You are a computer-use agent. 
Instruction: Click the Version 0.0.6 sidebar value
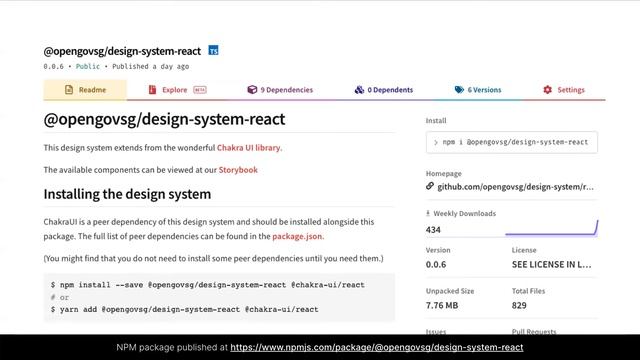(436, 264)
